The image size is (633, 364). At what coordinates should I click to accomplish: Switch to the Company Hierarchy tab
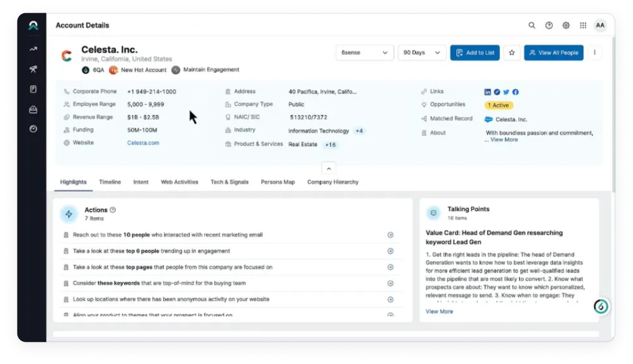tap(332, 182)
